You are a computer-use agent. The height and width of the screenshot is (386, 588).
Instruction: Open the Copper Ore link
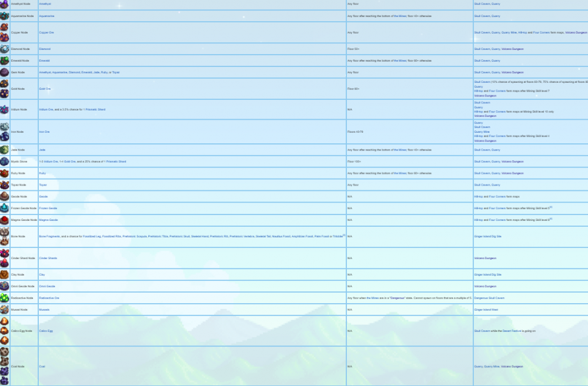tap(46, 32)
